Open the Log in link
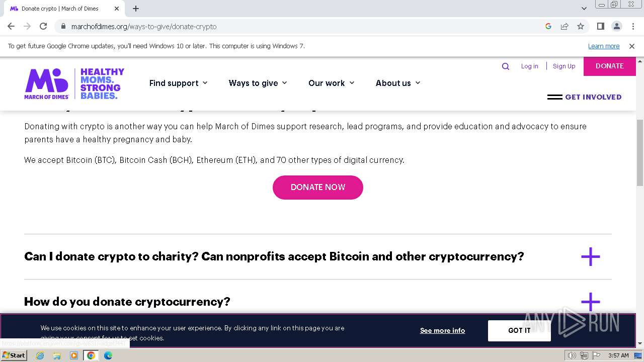Screen dimensions: 644x362 pos(529,66)
